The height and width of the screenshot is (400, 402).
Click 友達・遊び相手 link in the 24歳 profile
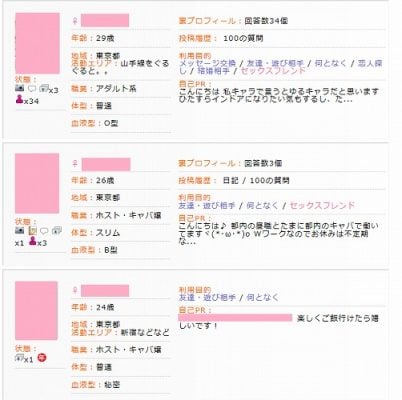208,297
